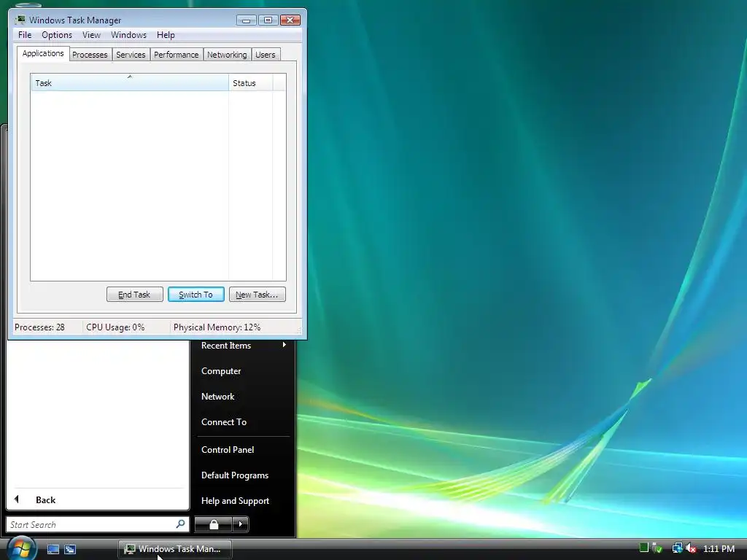Click the Switch To button
Screen dimensions: 747x560
click(196, 295)
